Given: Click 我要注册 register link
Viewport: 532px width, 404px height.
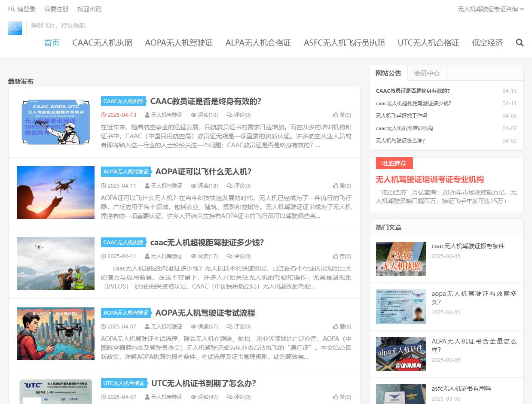Looking at the screenshot, I should pyautogui.click(x=56, y=9).
